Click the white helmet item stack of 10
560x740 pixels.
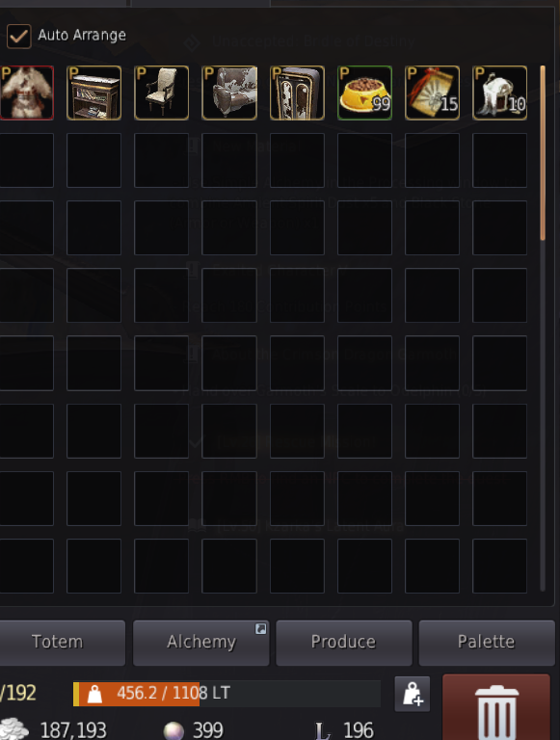point(499,92)
